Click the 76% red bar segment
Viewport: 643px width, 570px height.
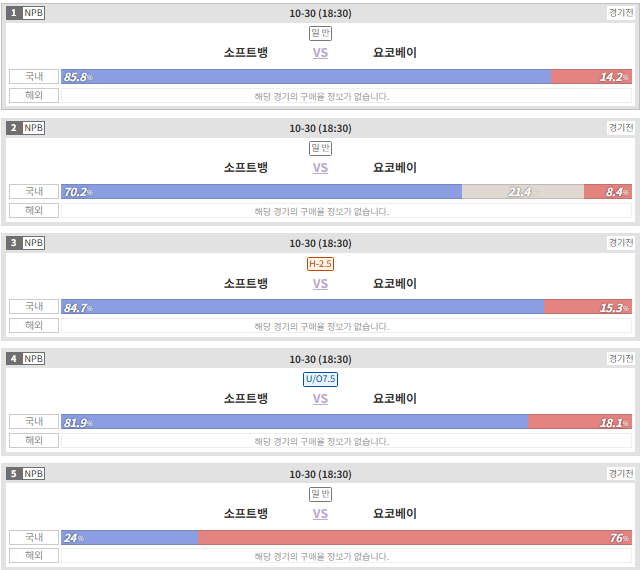pos(415,538)
